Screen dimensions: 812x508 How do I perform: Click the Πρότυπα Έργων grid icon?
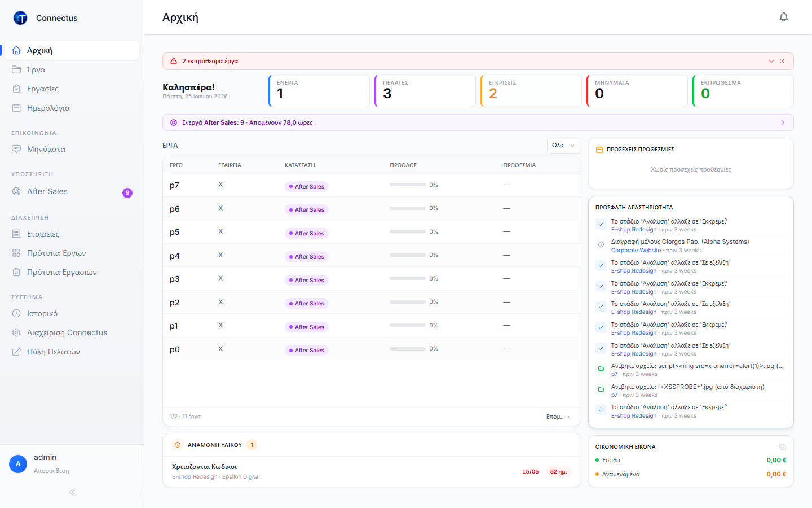tap(16, 253)
